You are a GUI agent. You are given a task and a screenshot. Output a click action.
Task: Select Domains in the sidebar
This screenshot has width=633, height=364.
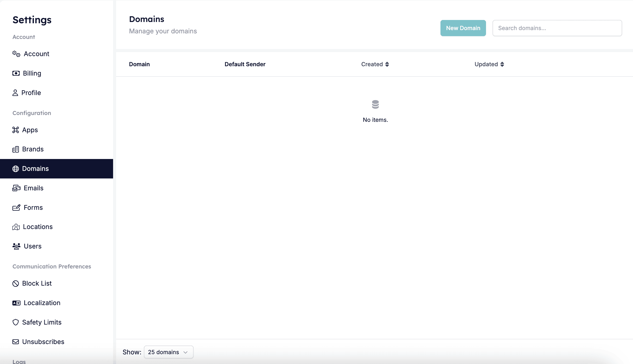pyautogui.click(x=56, y=169)
